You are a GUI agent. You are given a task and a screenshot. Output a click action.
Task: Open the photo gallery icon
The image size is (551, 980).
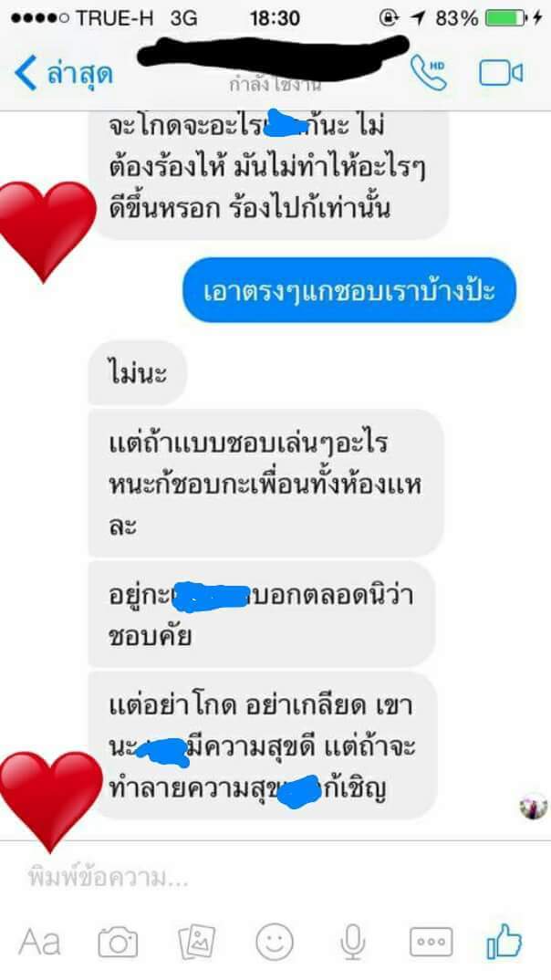[197, 942]
